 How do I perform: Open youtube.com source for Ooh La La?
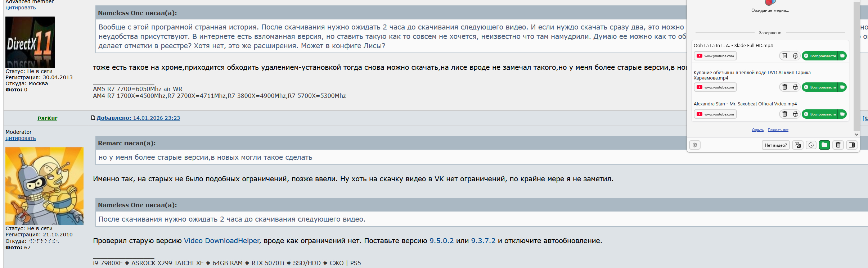point(715,56)
